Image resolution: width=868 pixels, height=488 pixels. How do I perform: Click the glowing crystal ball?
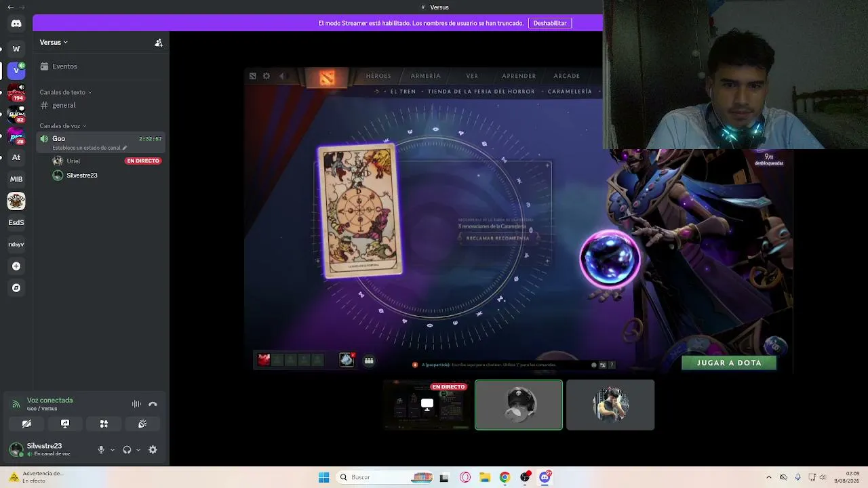(610, 260)
